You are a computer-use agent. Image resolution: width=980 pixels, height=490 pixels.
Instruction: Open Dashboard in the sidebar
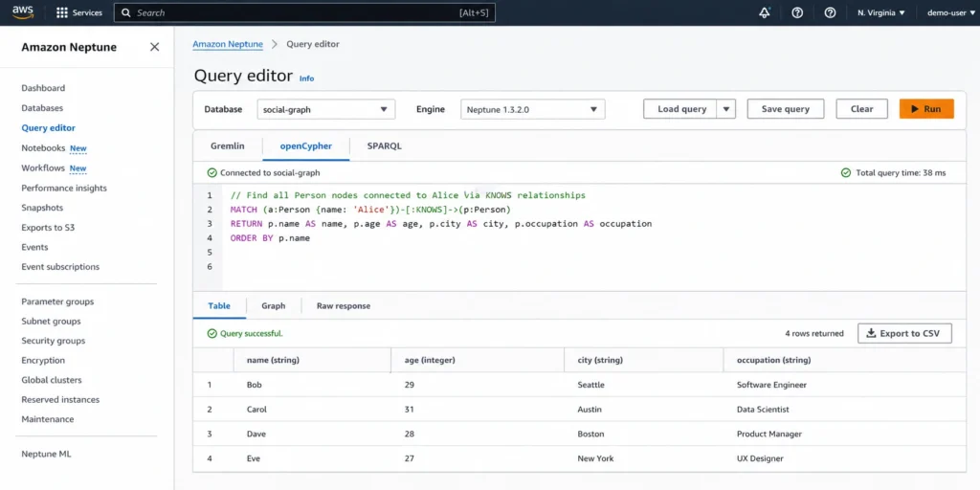tap(43, 88)
